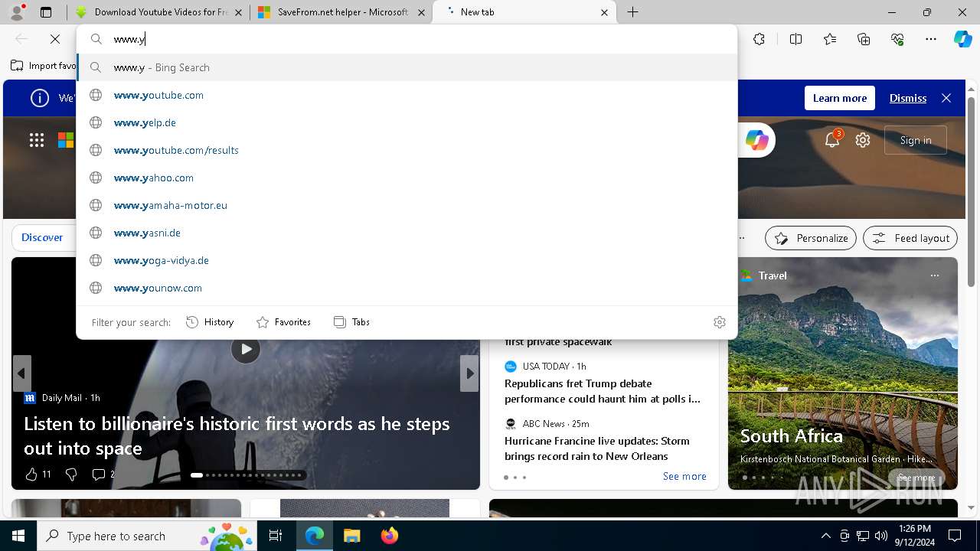Open Collections icon in toolbar
The image size is (980, 551).
[x=864, y=39]
